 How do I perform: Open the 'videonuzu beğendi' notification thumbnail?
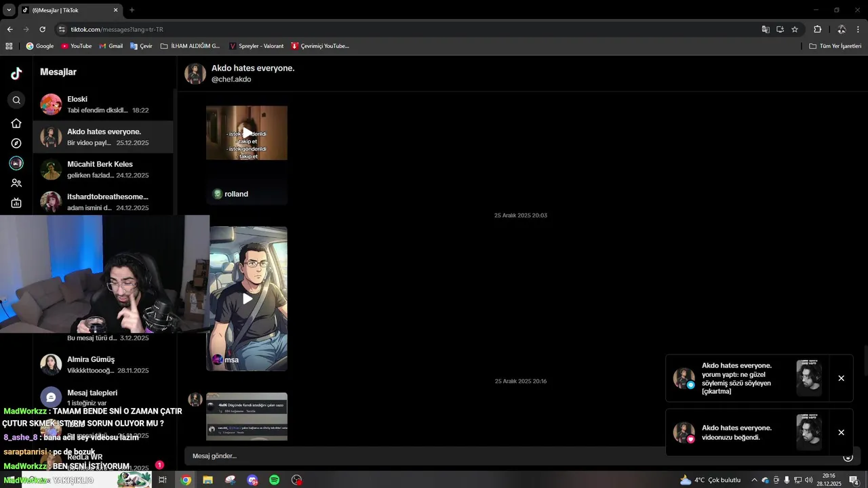pos(809,432)
